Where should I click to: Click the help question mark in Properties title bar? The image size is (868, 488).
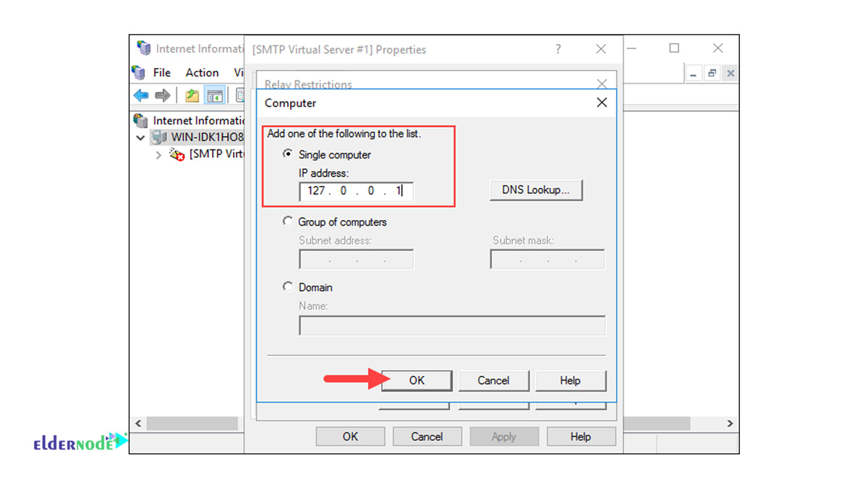pos(558,49)
